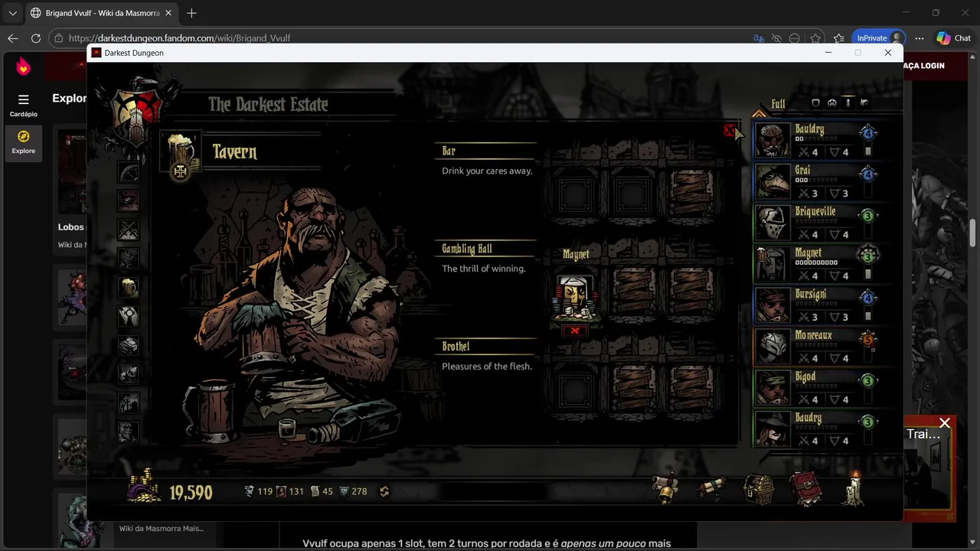Click Monceaux's orange level 5 badge
980x551 pixels.
pyautogui.click(x=868, y=340)
